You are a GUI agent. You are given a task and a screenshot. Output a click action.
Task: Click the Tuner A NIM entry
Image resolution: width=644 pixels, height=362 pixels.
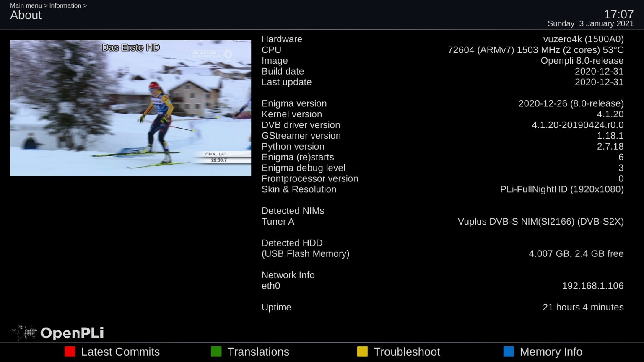[x=442, y=221]
